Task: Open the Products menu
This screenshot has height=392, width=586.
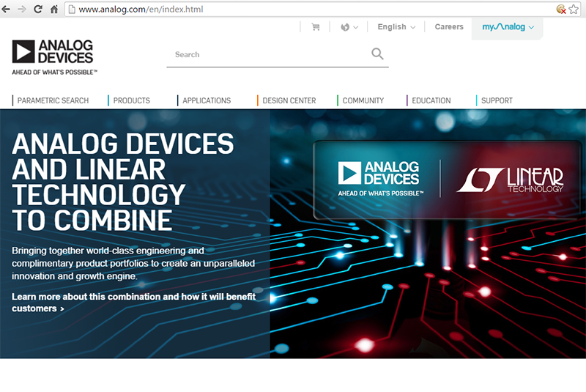Action: (131, 100)
